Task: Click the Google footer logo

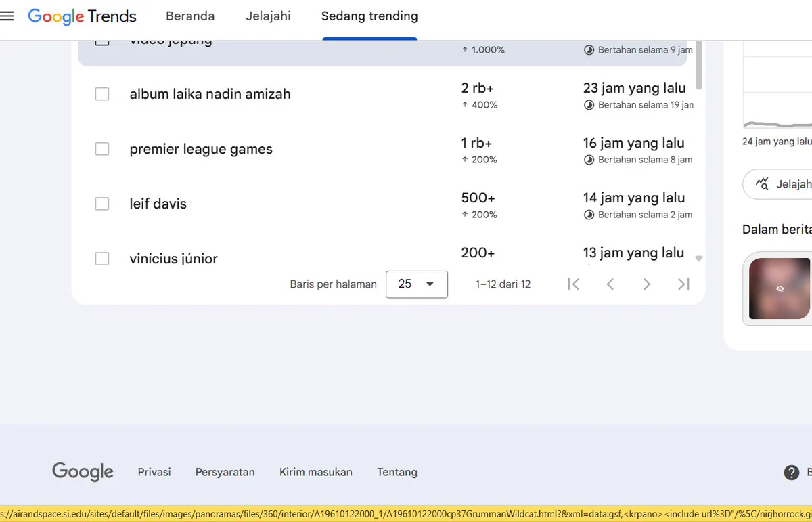Action: click(83, 472)
